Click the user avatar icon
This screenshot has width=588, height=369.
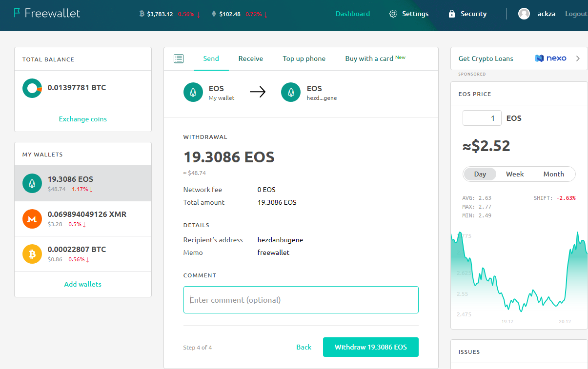[524, 14]
